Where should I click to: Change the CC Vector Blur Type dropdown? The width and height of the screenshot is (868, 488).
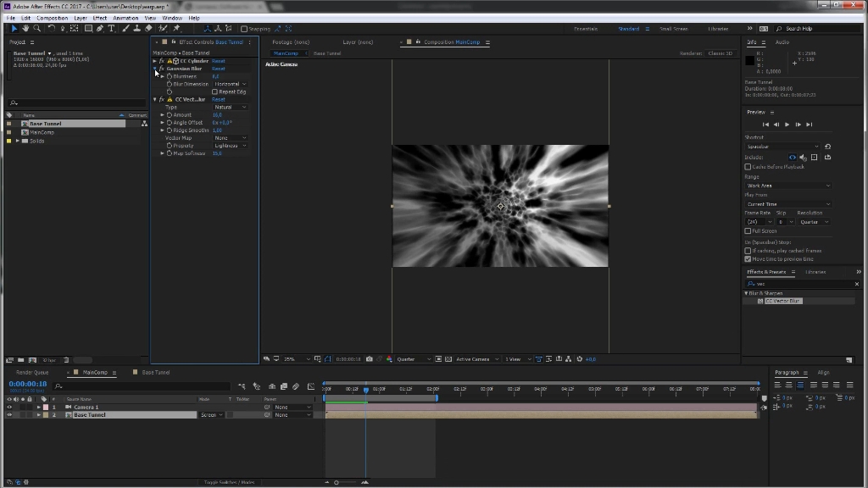(231, 108)
